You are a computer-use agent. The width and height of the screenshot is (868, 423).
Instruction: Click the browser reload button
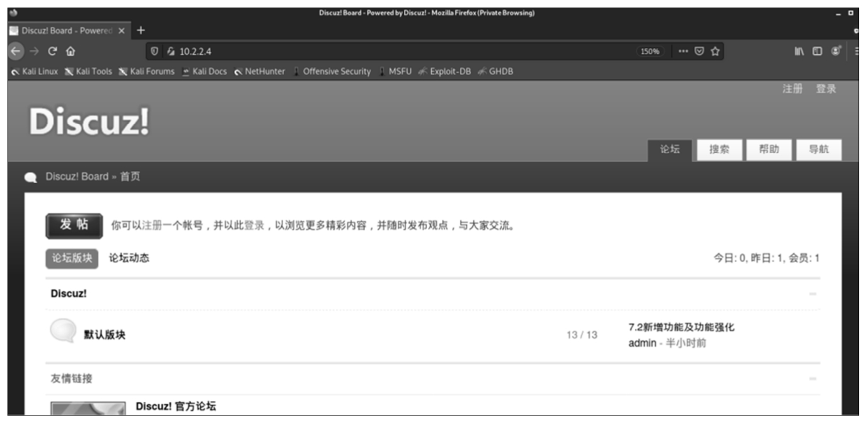(x=52, y=52)
